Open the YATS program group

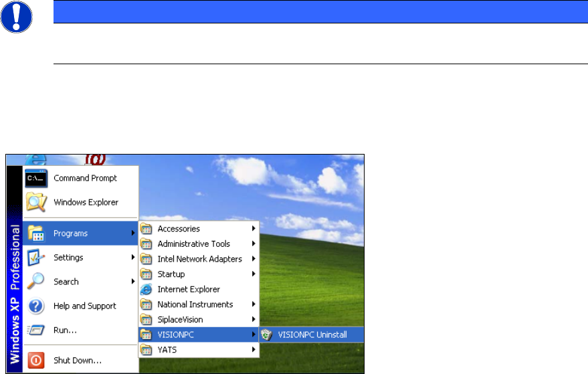(199, 350)
